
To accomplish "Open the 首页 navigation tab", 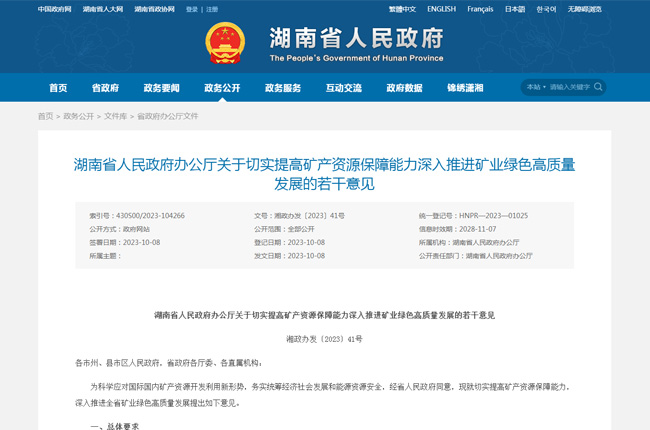I will [58, 88].
